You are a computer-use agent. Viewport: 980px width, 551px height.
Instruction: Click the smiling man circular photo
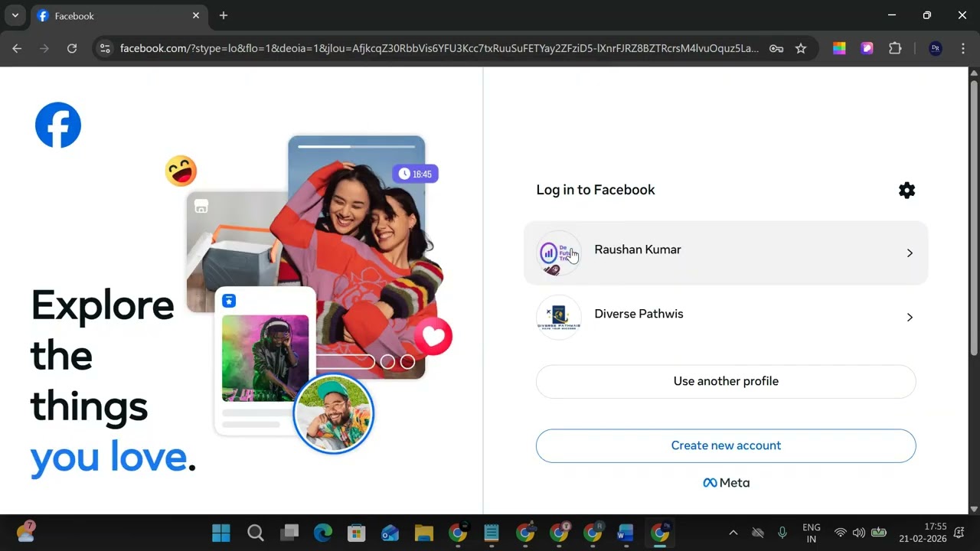[333, 414]
